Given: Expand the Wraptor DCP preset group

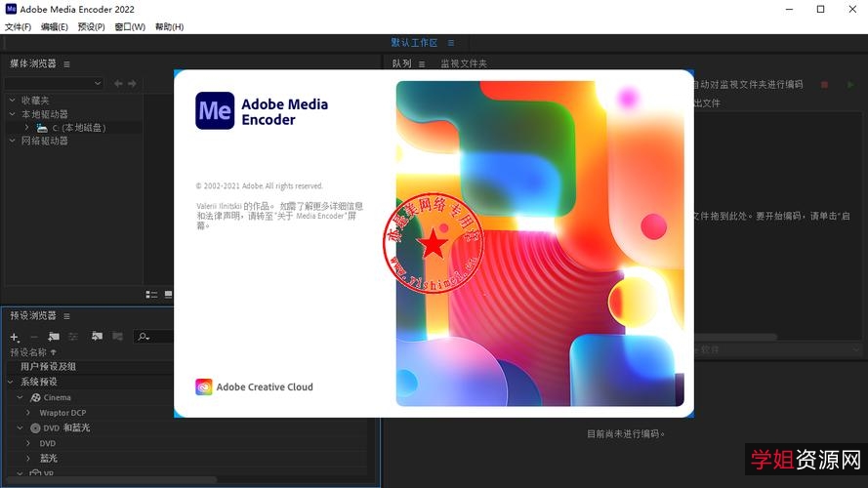Looking at the screenshot, I should coord(28,413).
